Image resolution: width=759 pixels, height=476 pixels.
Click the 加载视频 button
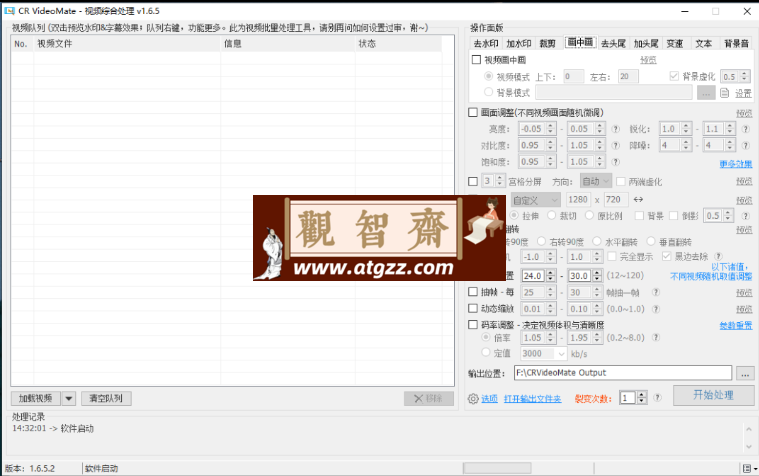(36, 399)
